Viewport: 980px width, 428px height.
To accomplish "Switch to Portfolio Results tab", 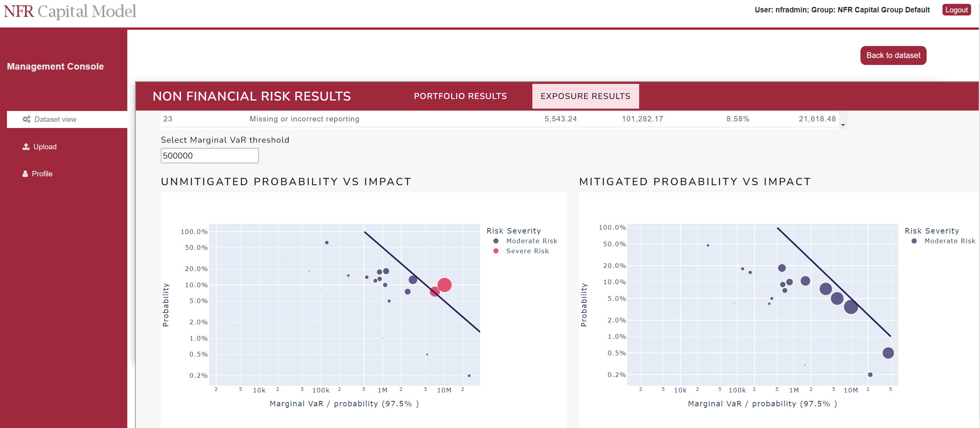I will 460,96.
